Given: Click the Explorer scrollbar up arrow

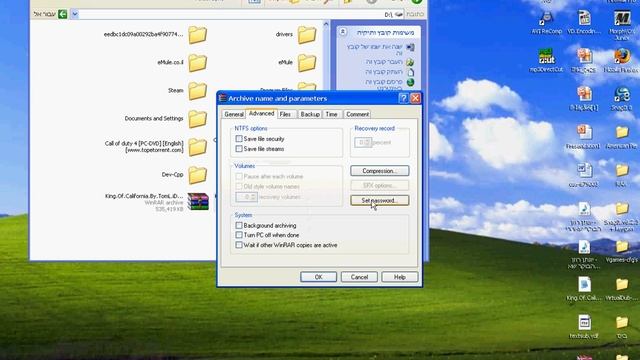Looking at the screenshot, I should pos(326,24).
